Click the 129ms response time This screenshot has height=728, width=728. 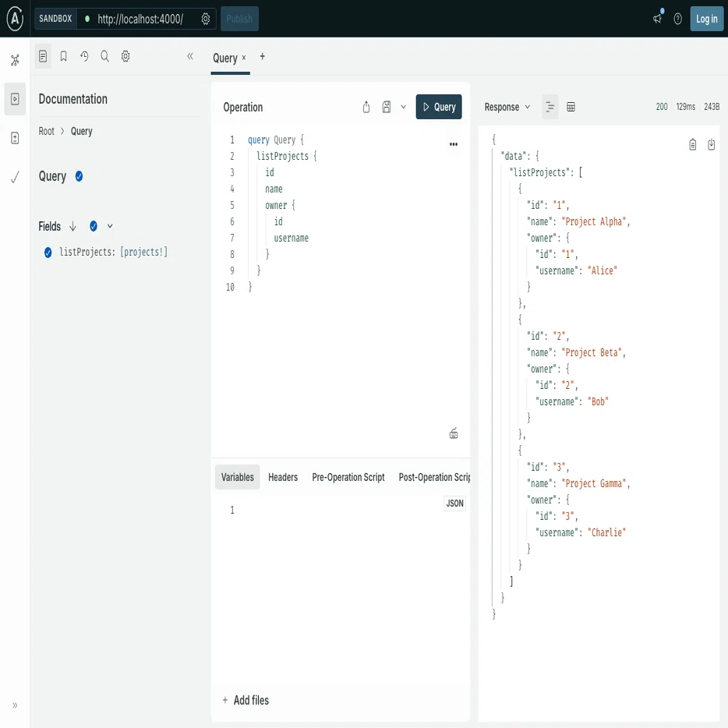(x=686, y=107)
